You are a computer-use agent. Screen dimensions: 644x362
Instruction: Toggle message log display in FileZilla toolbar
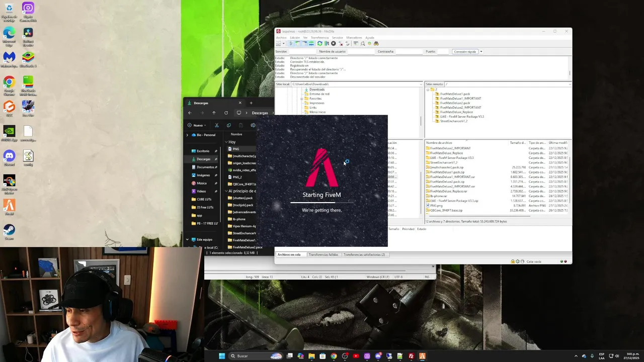click(291, 43)
